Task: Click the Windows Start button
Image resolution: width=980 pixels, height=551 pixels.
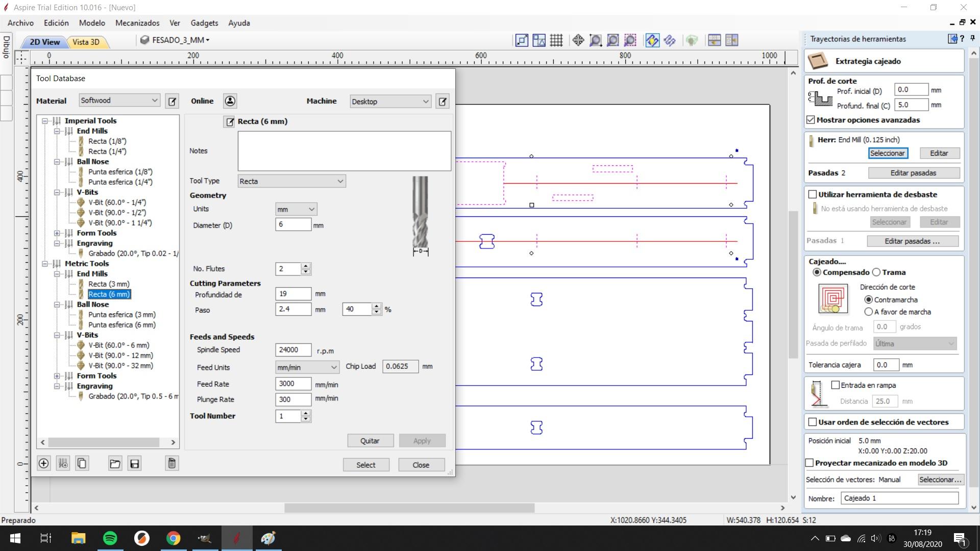Action: pyautogui.click(x=15, y=538)
